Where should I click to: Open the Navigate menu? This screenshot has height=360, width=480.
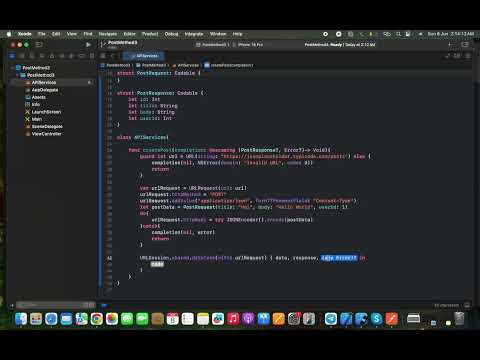(x=108, y=34)
